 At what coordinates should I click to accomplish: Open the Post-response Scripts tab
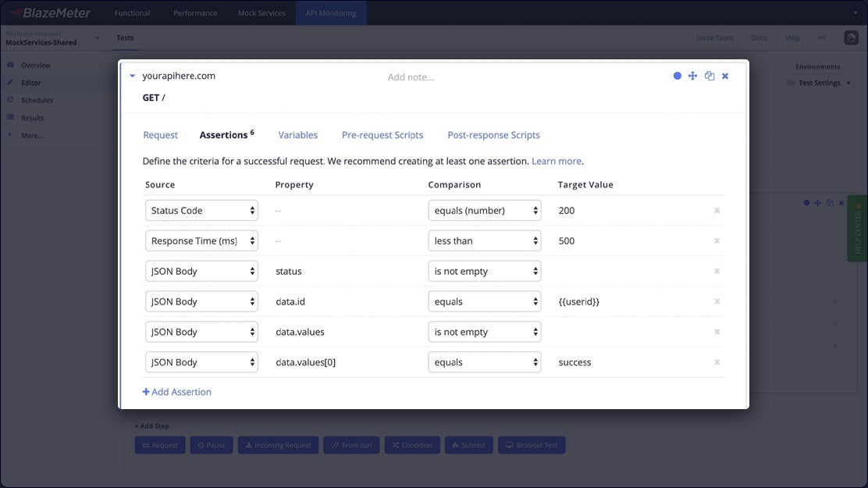[x=494, y=135]
